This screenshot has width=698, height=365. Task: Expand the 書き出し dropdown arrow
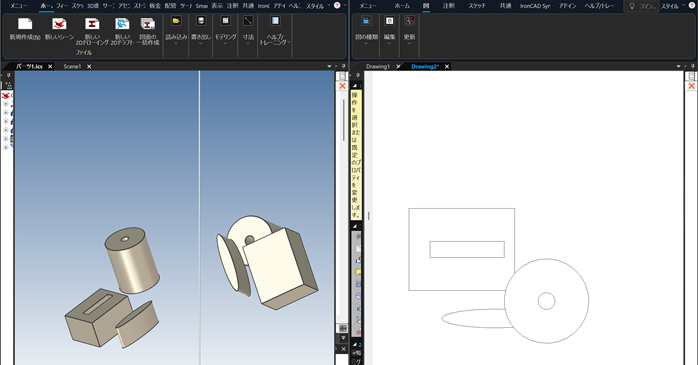click(x=201, y=44)
